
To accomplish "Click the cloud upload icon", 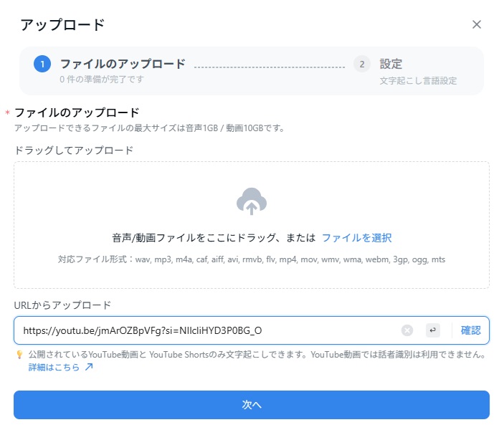I will tap(251, 201).
